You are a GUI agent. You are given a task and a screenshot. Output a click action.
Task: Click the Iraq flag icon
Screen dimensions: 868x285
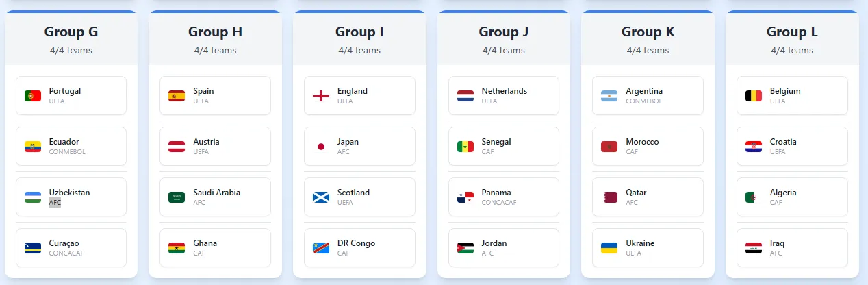(x=754, y=248)
